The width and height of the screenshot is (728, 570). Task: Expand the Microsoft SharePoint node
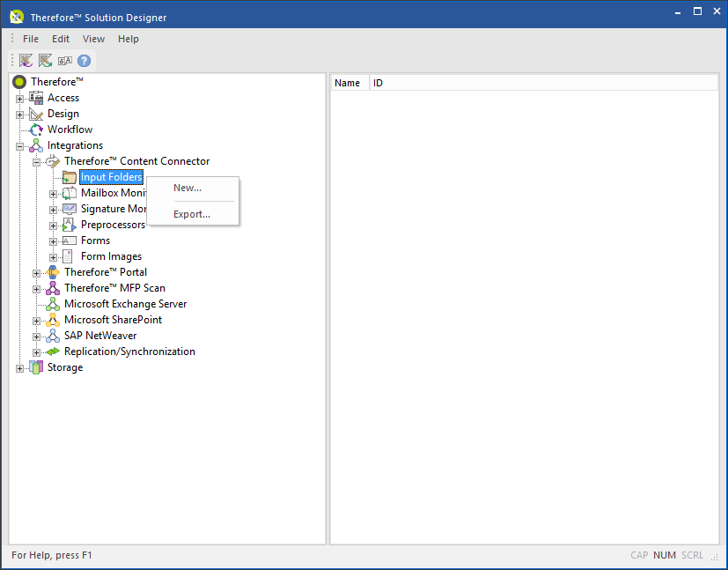tap(35, 320)
